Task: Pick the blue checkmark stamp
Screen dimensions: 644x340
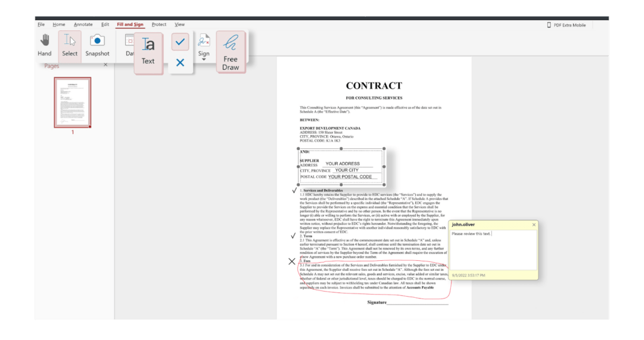Action: pyautogui.click(x=180, y=42)
